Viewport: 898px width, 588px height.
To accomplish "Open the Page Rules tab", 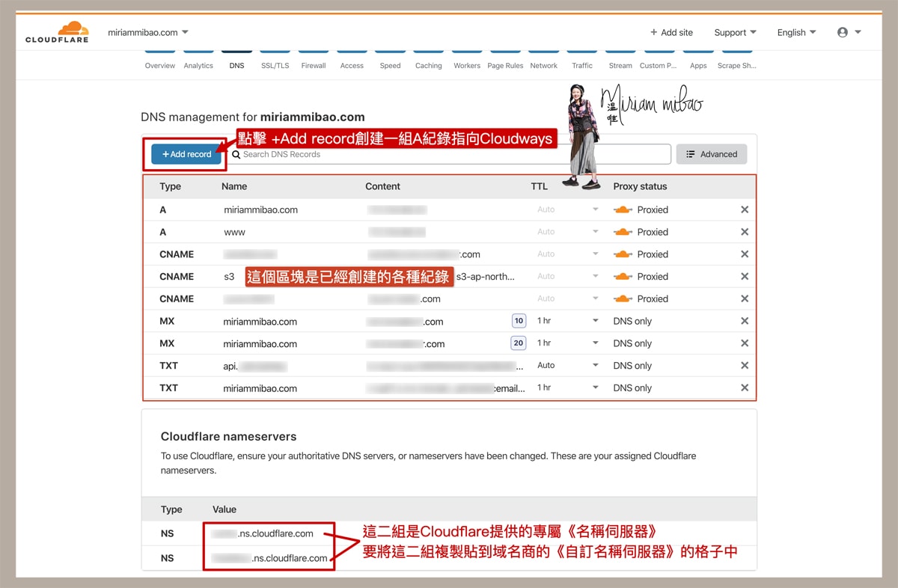I will click(x=505, y=65).
